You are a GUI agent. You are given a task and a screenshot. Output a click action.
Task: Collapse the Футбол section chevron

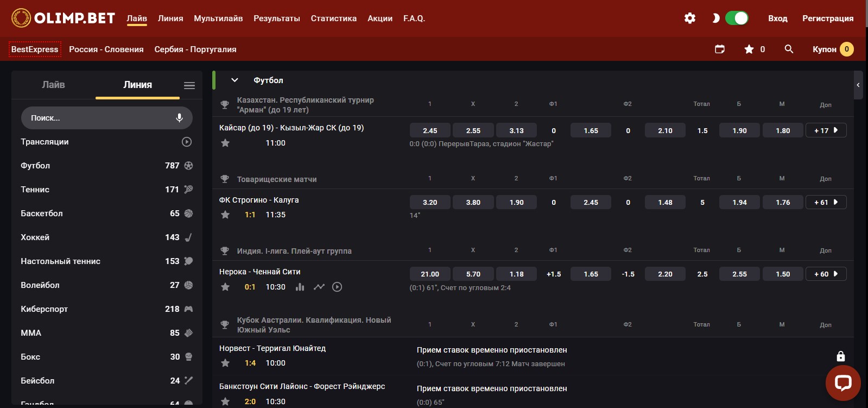(x=235, y=80)
